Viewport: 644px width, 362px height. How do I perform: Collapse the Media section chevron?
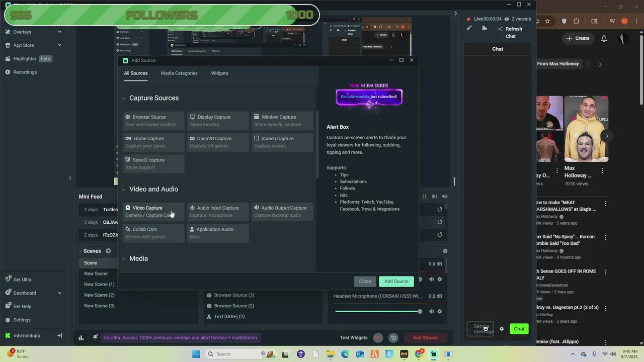tap(123, 259)
